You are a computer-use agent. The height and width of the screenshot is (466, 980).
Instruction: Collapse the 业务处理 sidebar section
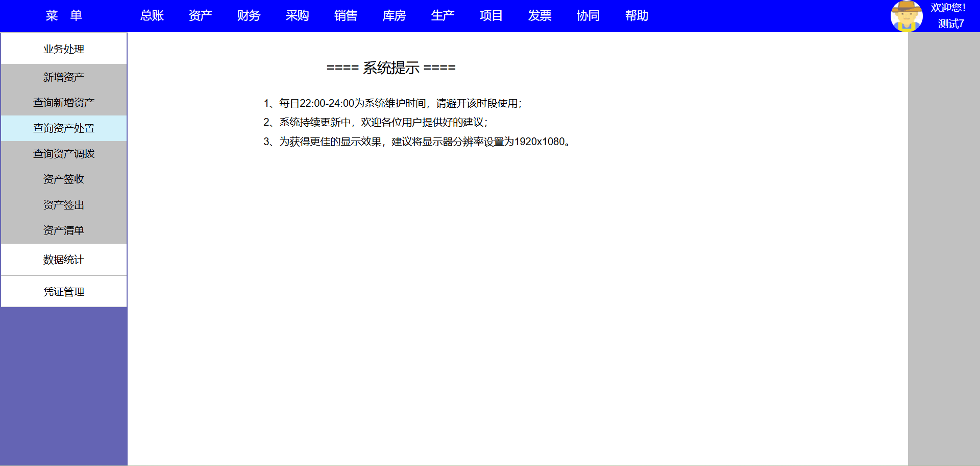pos(64,49)
